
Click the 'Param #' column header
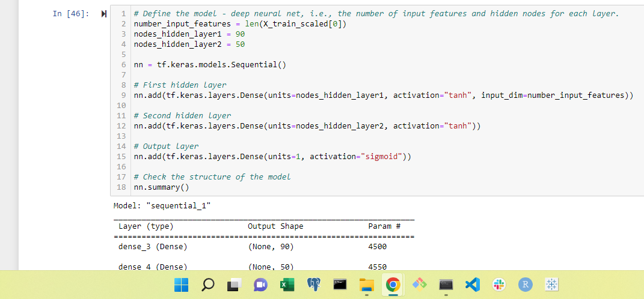(384, 226)
